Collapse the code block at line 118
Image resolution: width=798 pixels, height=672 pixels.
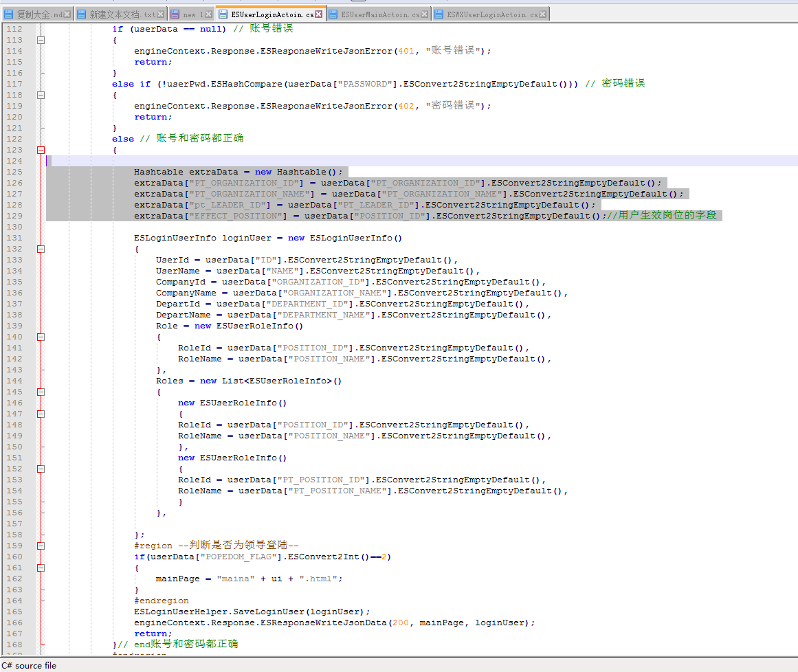point(41,95)
